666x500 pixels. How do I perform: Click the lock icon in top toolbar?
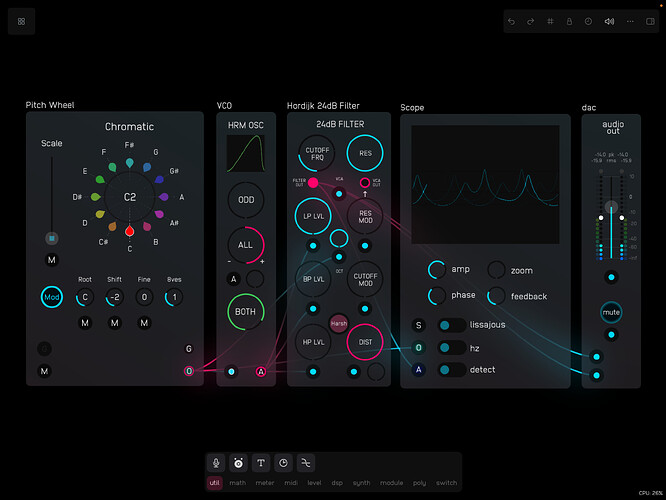click(x=569, y=21)
